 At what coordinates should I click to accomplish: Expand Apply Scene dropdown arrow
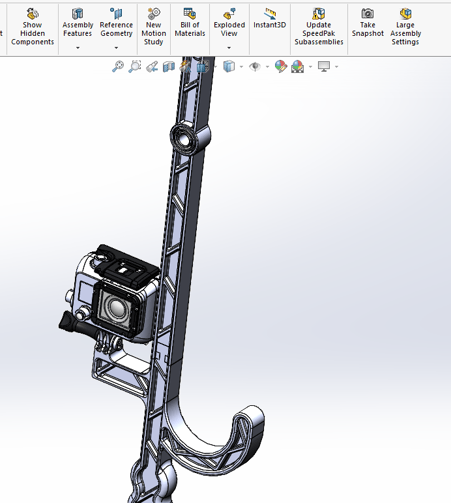point(310,67)
